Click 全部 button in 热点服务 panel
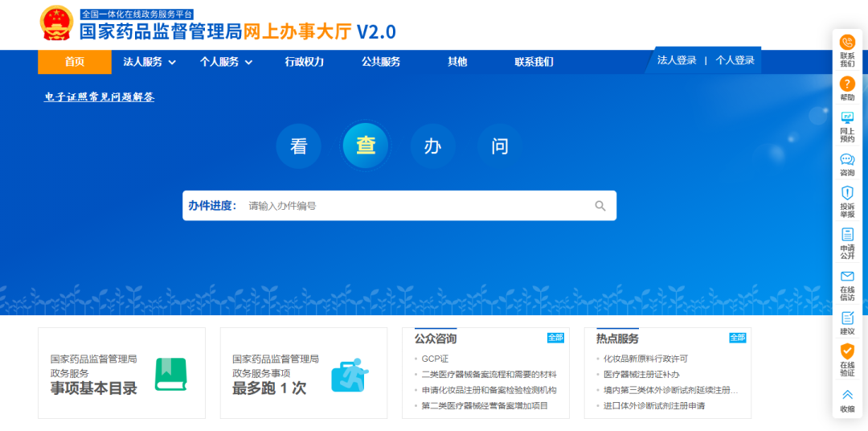This screenshot has width=868, height=431. pyautogui.click(x=737, y=338)
